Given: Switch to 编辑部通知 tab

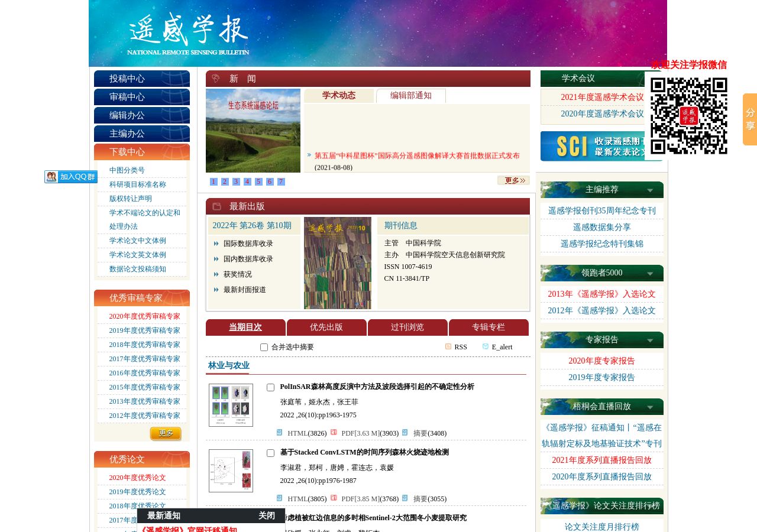Looking at the screenshot, I should (x=410, y=96).
